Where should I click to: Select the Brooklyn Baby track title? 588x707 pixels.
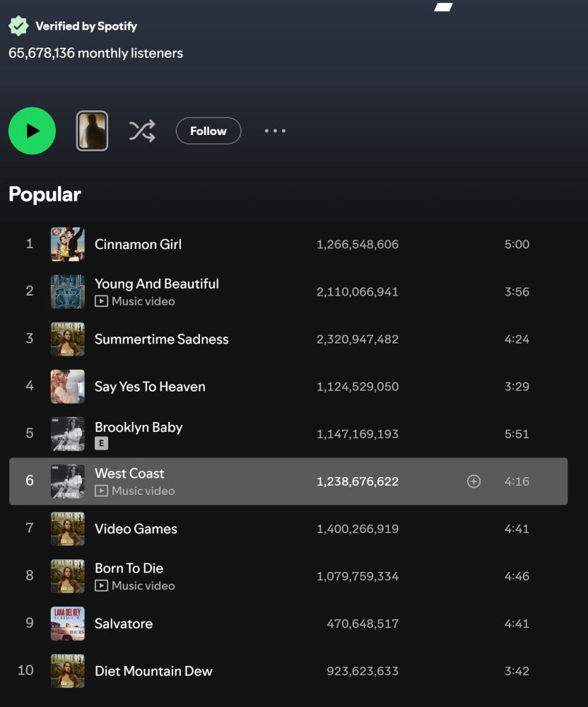139,427
